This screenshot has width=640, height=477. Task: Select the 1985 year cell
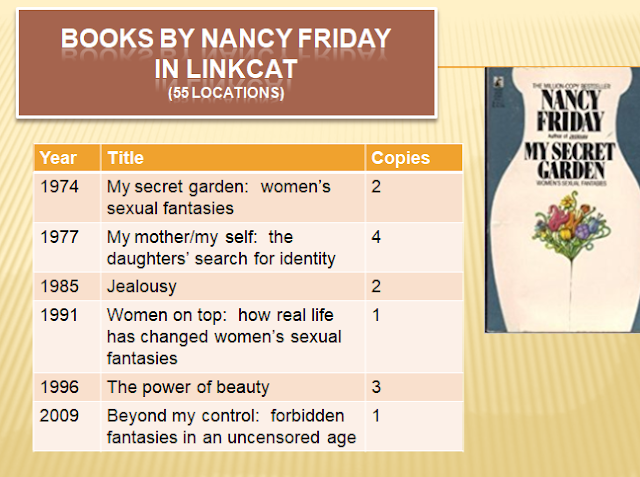pyautogui.click(x=67, y=286)
